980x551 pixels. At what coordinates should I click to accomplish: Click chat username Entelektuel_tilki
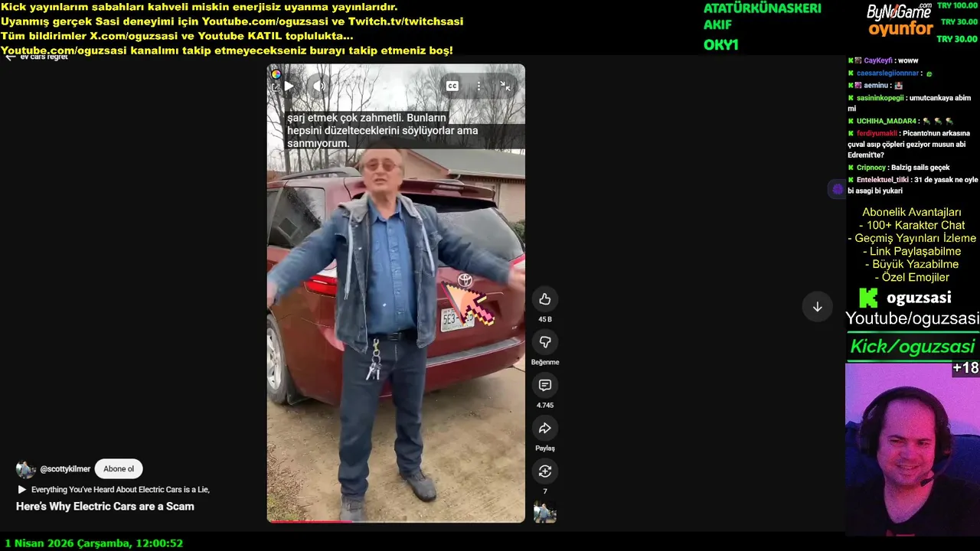coord(883,180)
